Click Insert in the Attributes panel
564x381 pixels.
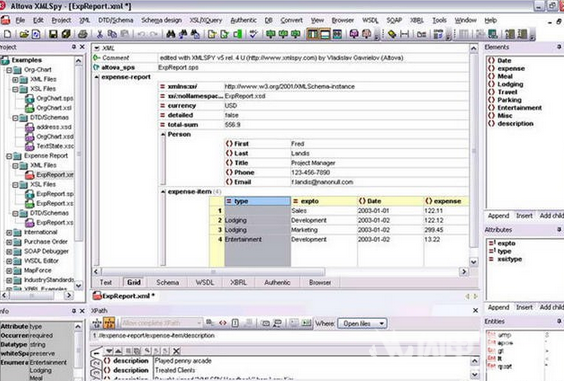pyautogui.click(x=524, y=307)
